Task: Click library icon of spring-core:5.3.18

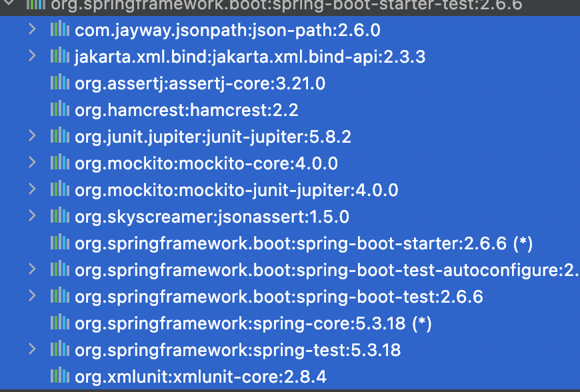Action: point(60,323)
